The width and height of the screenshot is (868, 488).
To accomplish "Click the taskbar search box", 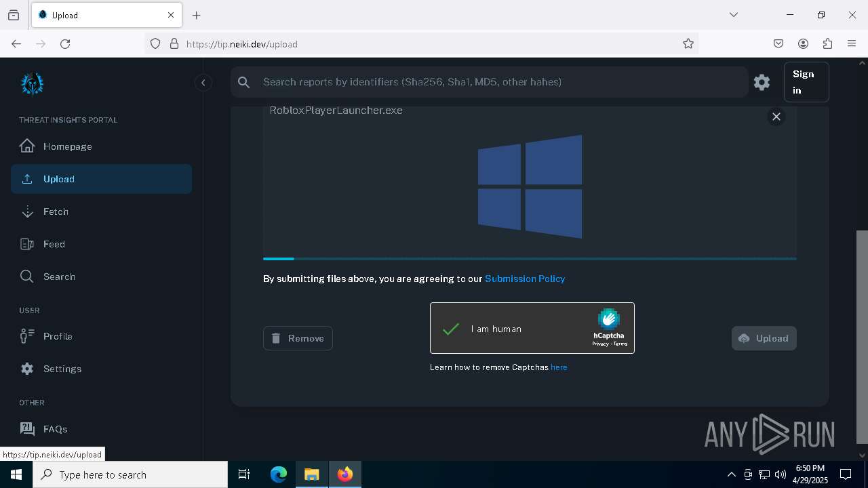I will pyautogui.click(x=130, y=474).
